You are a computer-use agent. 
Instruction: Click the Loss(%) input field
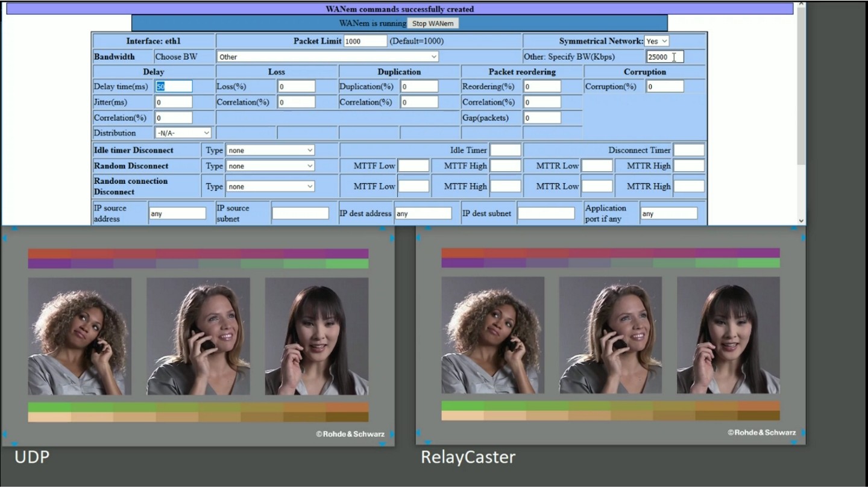pyautogui.click(x=297, y=86)
